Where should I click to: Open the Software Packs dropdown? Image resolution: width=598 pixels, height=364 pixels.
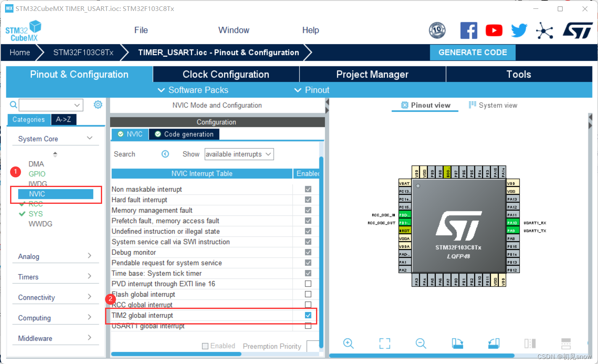(x=193, y=90)
